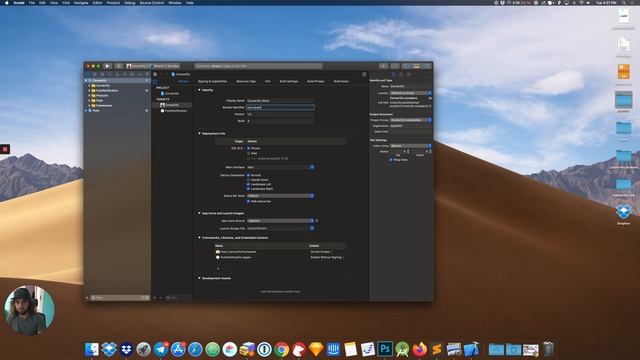
Task: Expand the Pods project in navigator
Action: pos(86,111)
